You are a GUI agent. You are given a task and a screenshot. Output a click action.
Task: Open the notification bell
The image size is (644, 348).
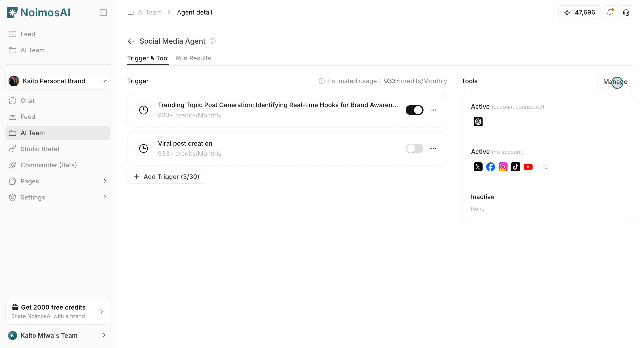pos(610,12)
